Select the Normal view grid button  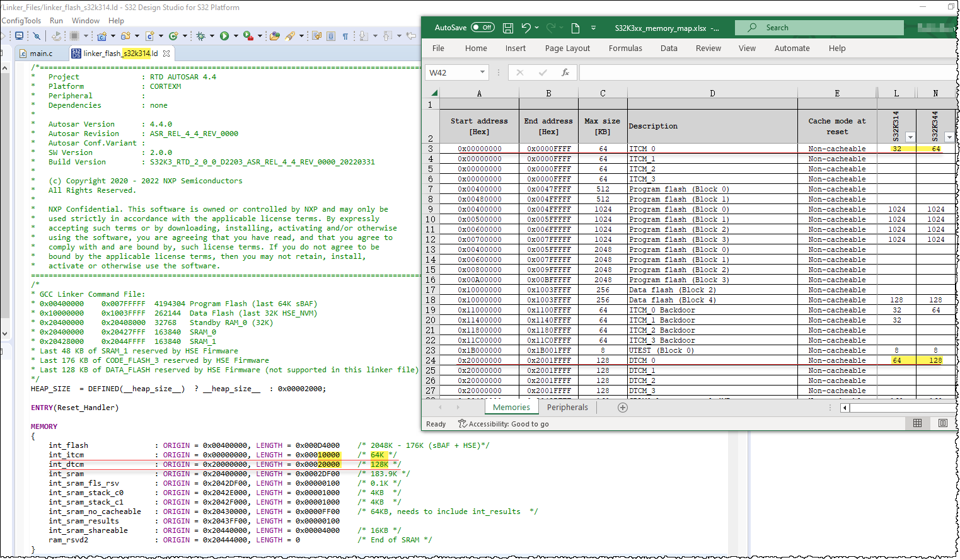point(917,423)
